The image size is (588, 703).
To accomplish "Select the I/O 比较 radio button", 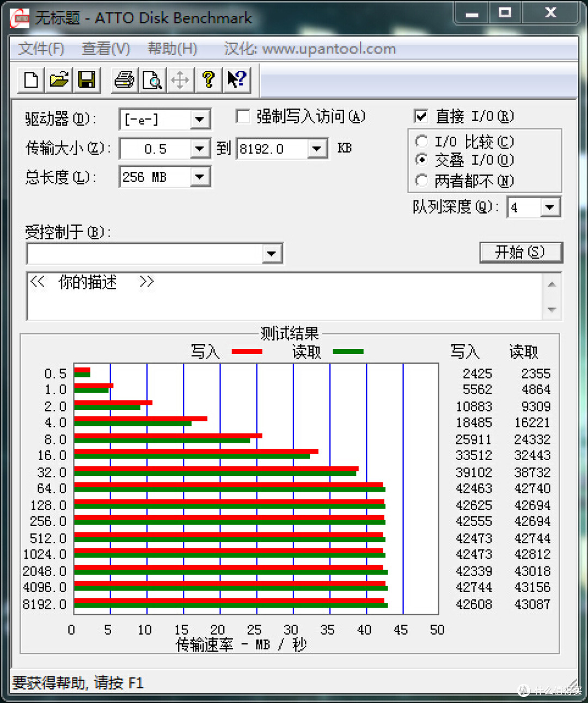I will [421, 142].
